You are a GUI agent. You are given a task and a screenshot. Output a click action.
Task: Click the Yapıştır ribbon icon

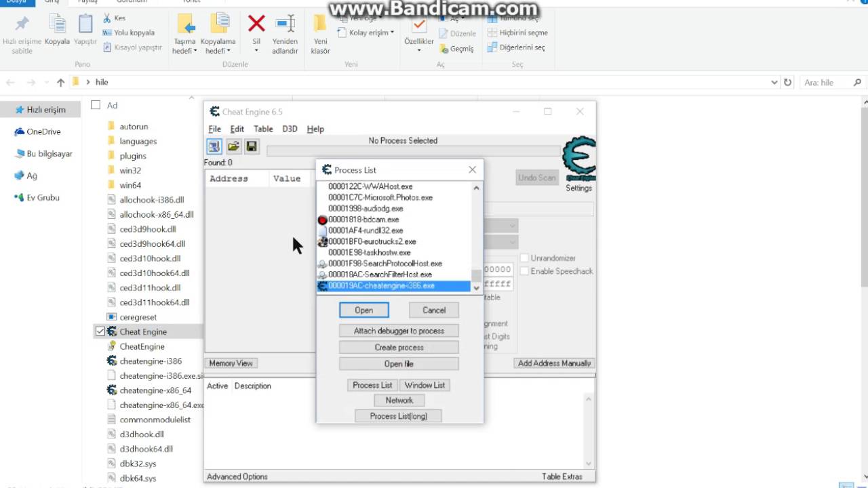85,24
